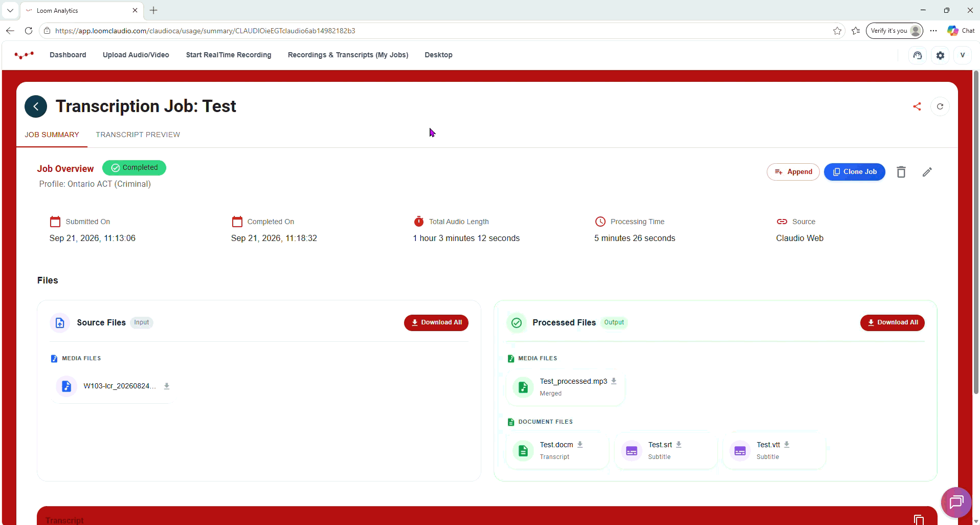Open the support headset icon in the header
The width and height of the screenshot is (980, 525).
[918, 55]
